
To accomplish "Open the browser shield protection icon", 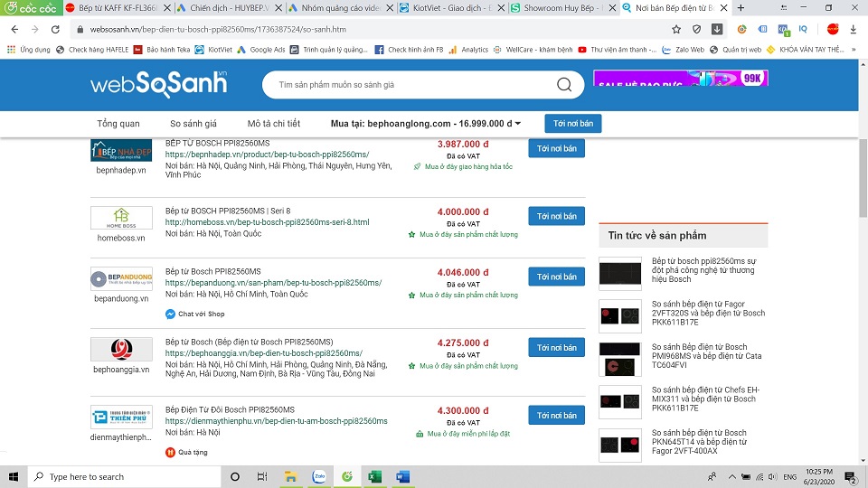I will pyautogui.click(x=696, y=29).
